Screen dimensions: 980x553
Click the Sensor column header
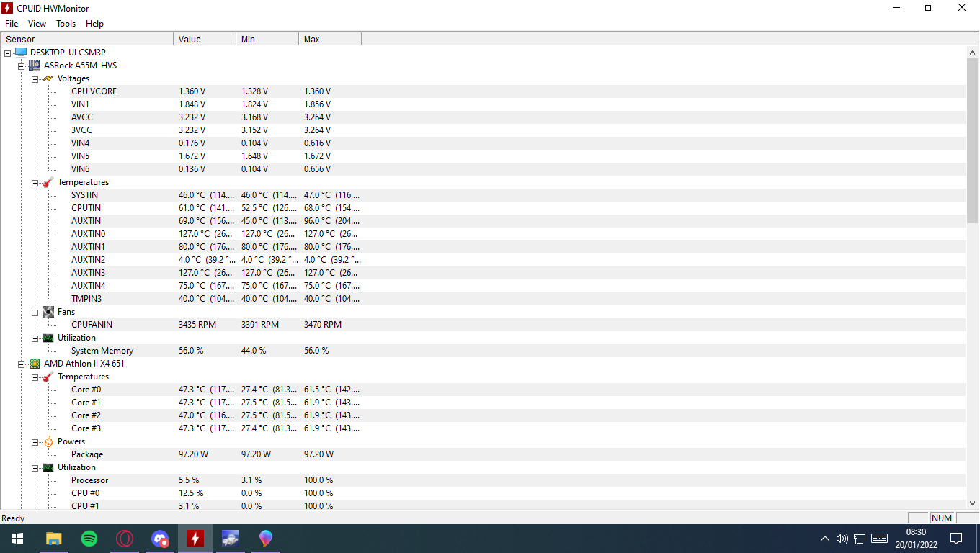[x=87, y=39]
